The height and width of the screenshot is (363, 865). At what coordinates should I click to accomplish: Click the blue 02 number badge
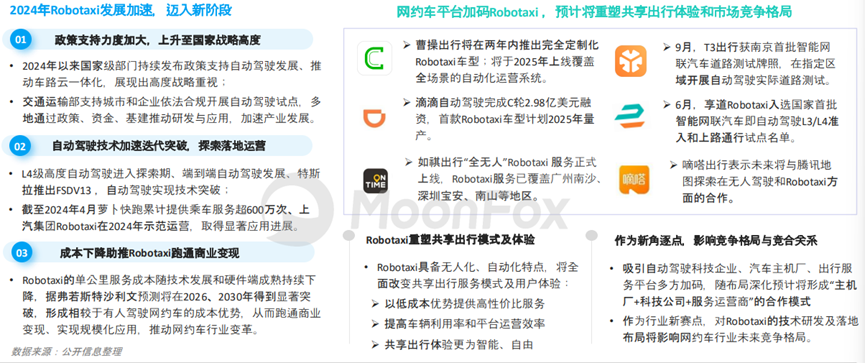20,146
